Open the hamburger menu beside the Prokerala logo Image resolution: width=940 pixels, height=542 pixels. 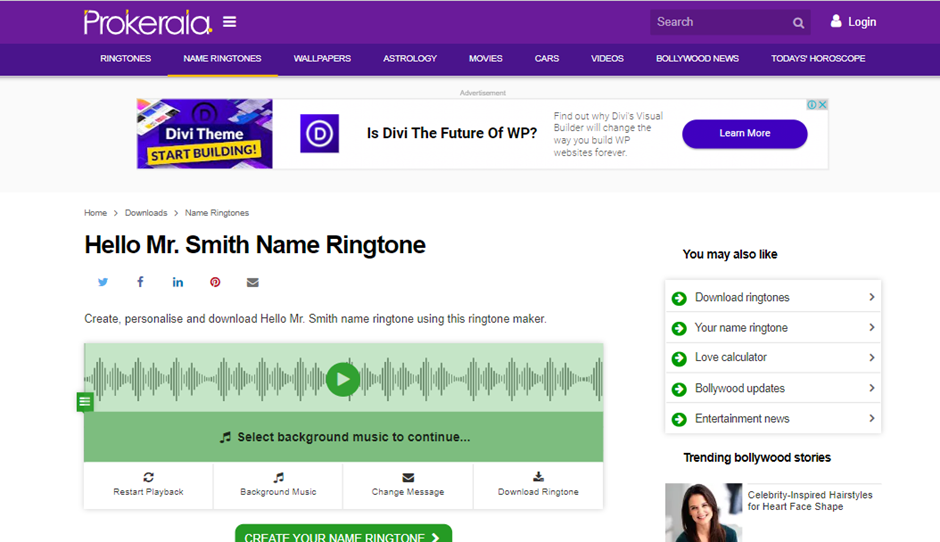point(230,22)
